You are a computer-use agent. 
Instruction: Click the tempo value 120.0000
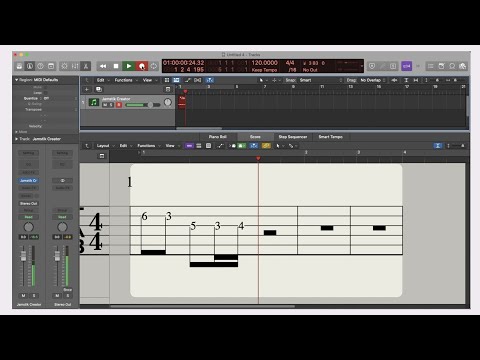(x=264, y=63)
